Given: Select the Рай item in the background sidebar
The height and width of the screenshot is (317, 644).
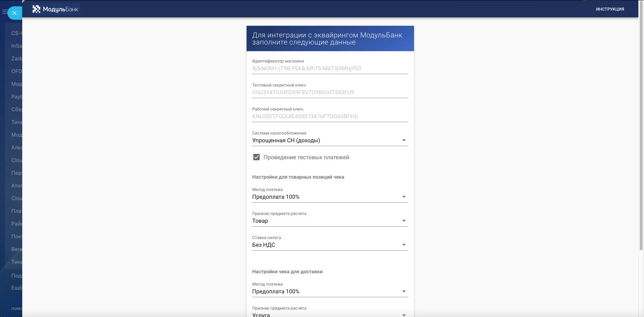Looking at the screenshot, I should tap(17, 224).
